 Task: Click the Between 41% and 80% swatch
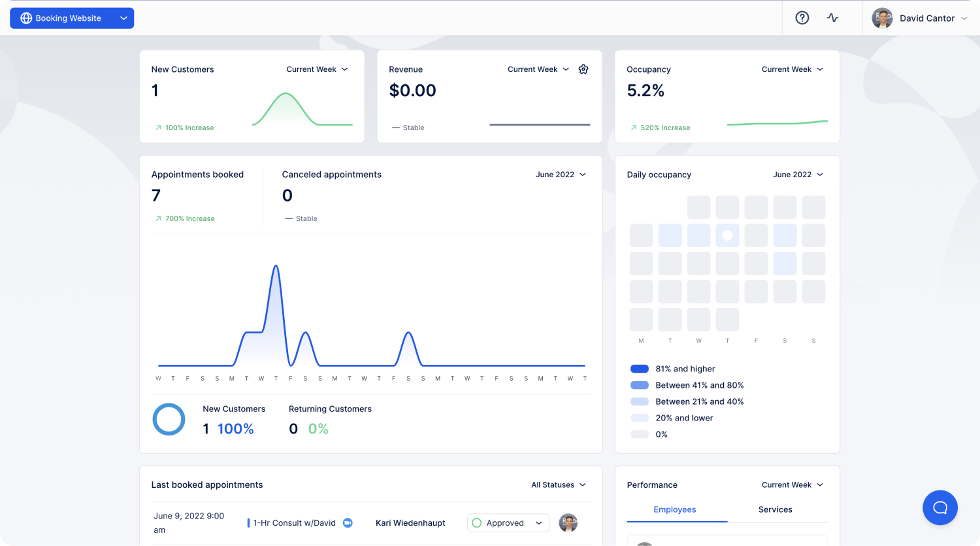(x=640, y=385)
